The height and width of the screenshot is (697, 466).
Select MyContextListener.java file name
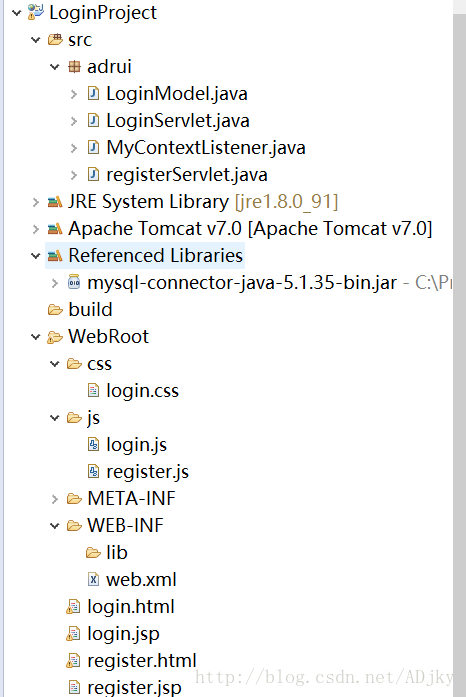[x=206, y=148]
